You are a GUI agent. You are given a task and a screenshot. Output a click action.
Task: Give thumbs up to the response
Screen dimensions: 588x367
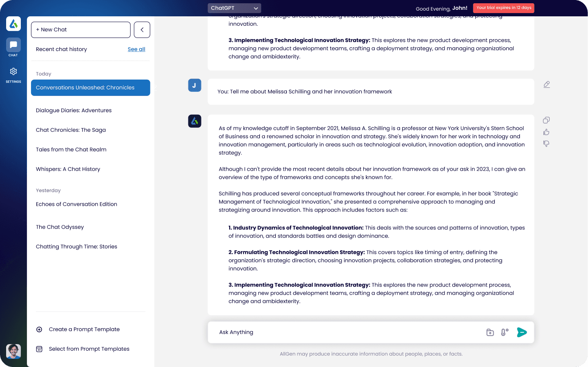tap(546, 132)
